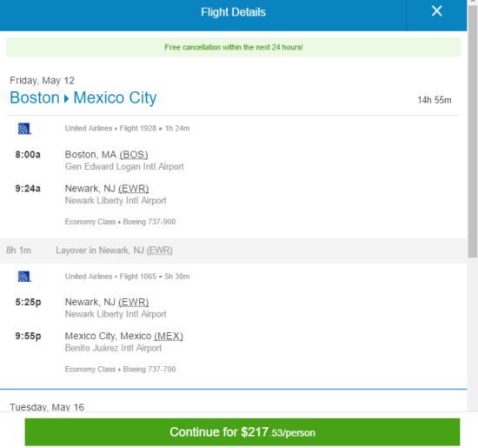The height and width of the screenshot is (448, 478).
Task: Click the Friday, May 12 departure date
Action: click(42, 81)
